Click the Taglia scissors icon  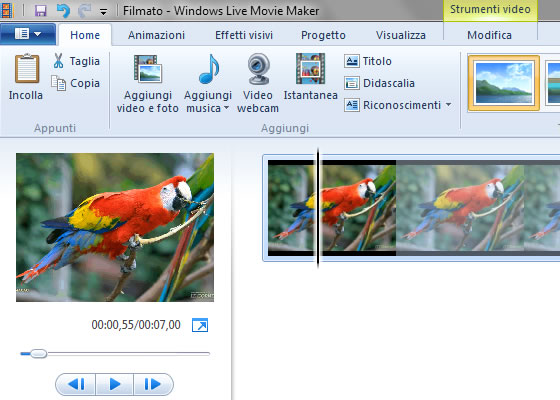[58, 61]
